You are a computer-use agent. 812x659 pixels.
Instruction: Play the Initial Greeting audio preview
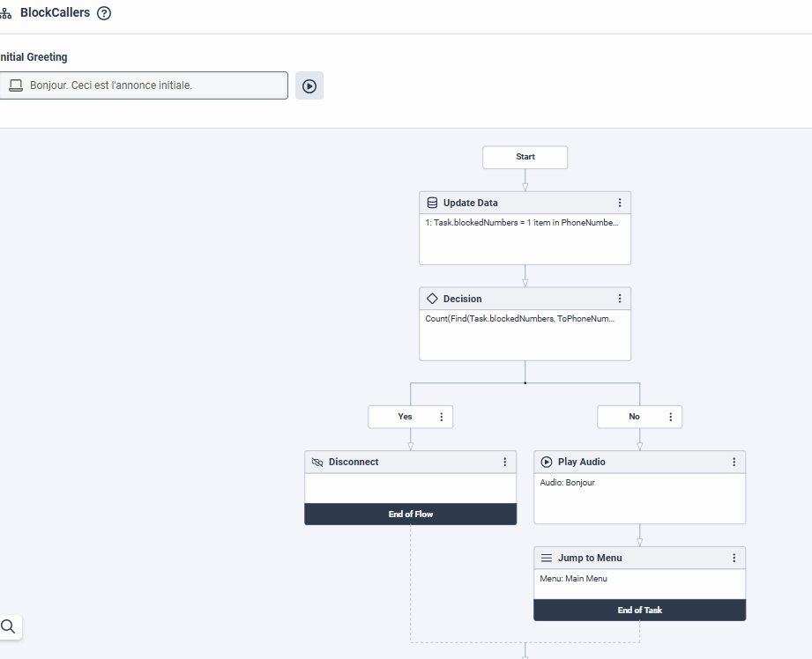309,85
